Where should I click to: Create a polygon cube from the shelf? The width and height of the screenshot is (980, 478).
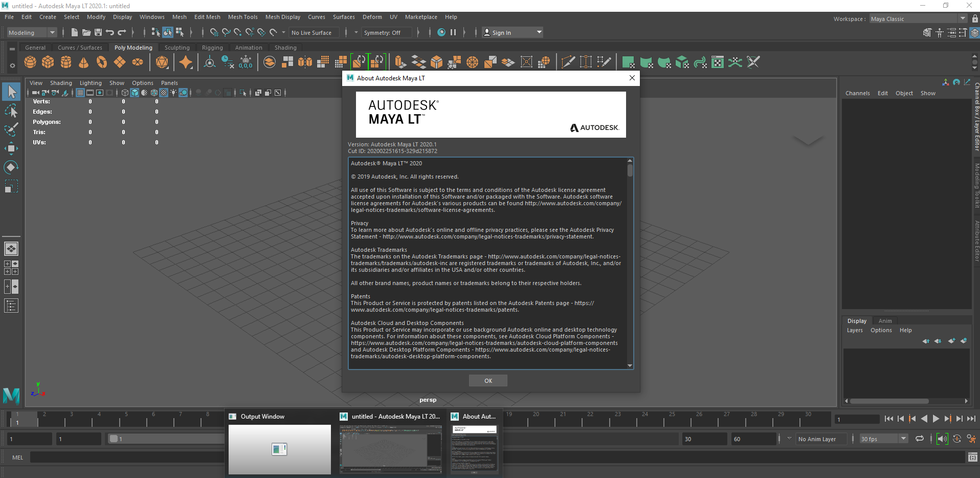click(x=48, y=62)
